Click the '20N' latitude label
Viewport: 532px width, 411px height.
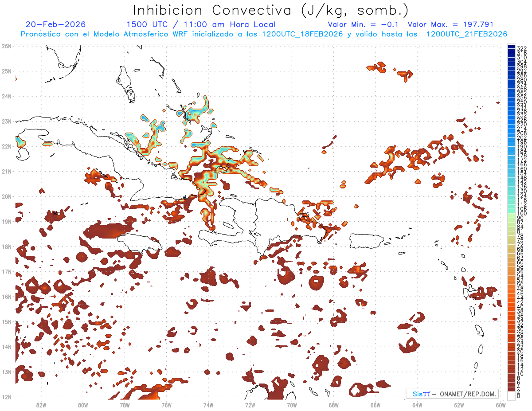pos(7,196)
